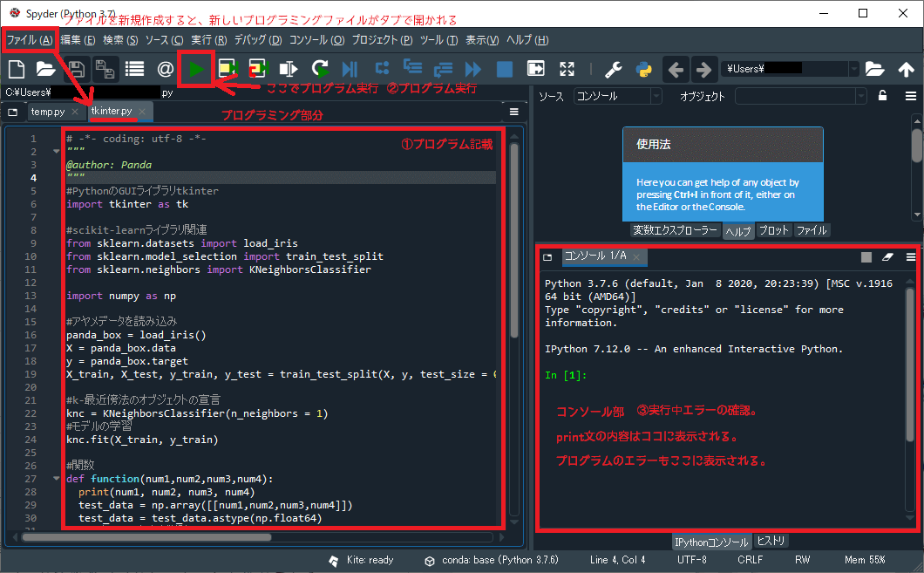Viewport: 924px width, 573px height.
Task: Toggle fullscreen mode with the four-arrows icon
Action: coord(567,69)
